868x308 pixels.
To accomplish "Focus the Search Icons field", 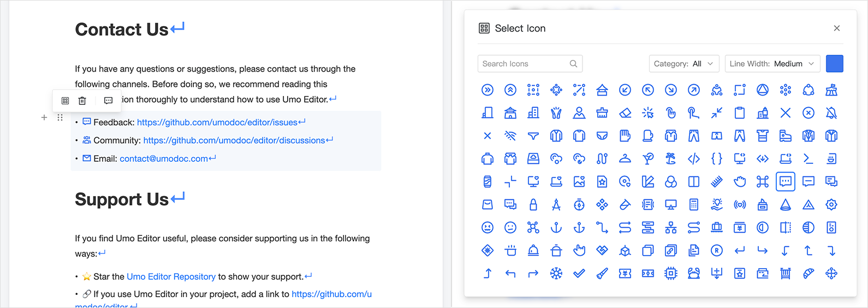I will [524, 64].
